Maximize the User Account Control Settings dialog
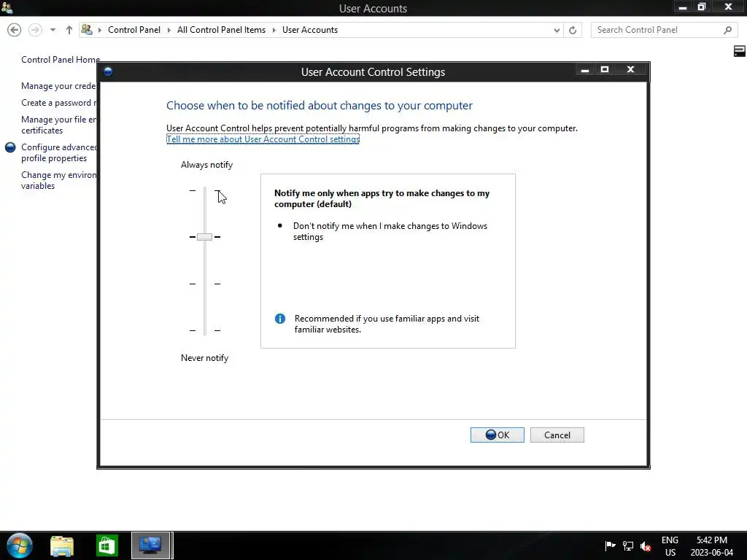The height and width of the screenshot is (560, 747). click(605, 70)
